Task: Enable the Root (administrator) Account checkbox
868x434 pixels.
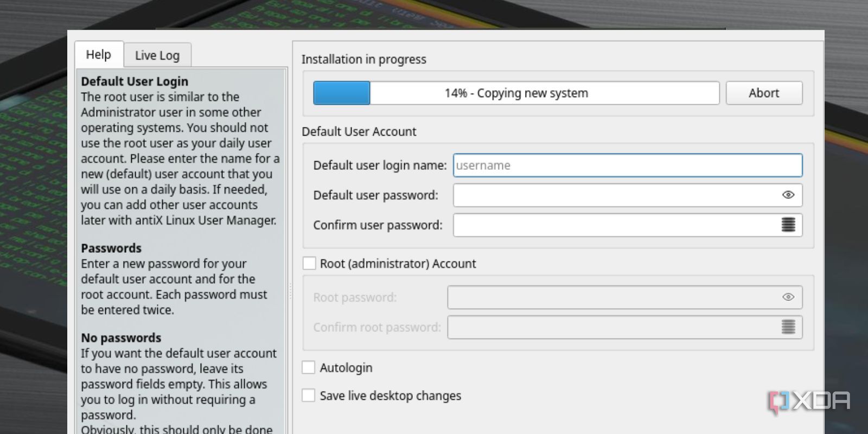Action: [x=309, y=264]
